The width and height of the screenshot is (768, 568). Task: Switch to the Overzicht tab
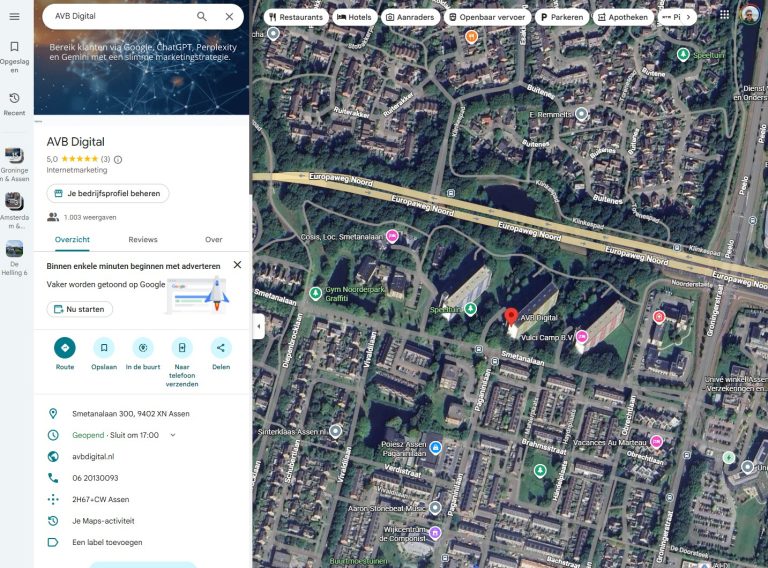[72, 239]
